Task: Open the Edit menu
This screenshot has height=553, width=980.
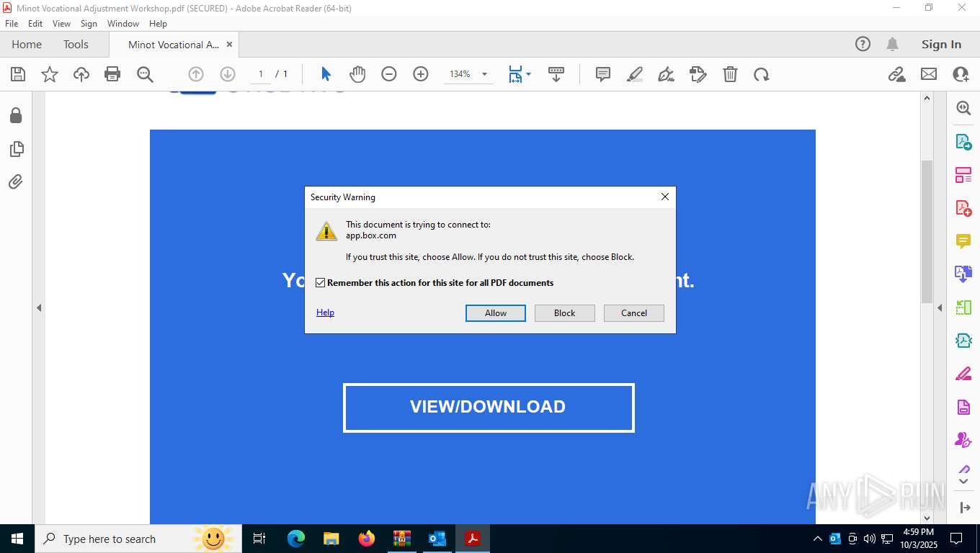Action: [x=35, y=24]
